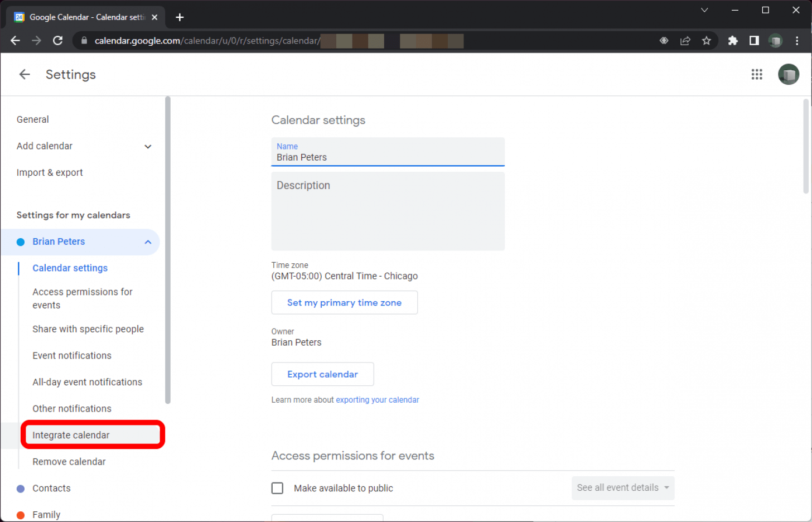Click the Calendar settings heading
The height and width of the screenshot is (522, 812).
point(318,120)
